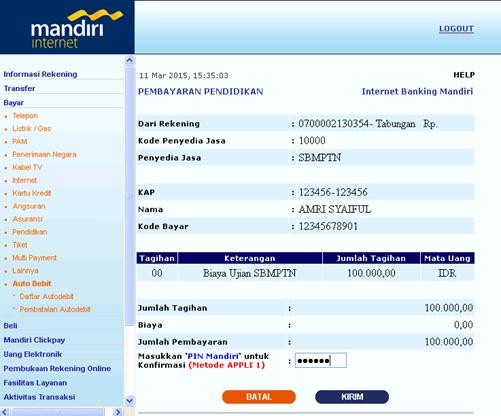Click the Jumlah Tagihan column header

tap(371, 258)
